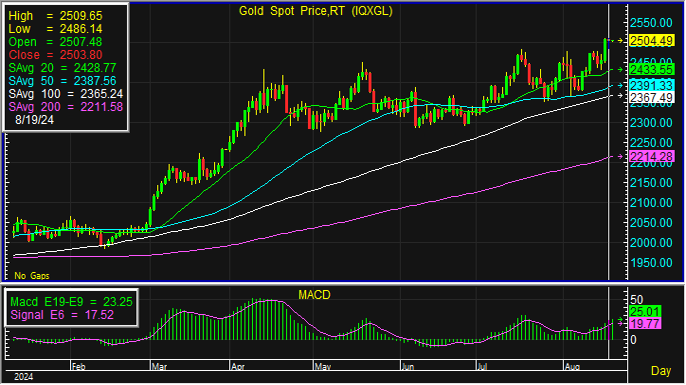Select the Apr marker on time axis
This screenshot has height=385, width=686.
point(238,367)
